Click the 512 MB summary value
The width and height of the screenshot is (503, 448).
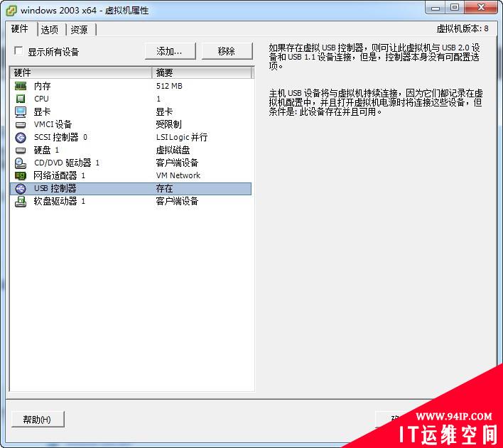coord(169,86)
